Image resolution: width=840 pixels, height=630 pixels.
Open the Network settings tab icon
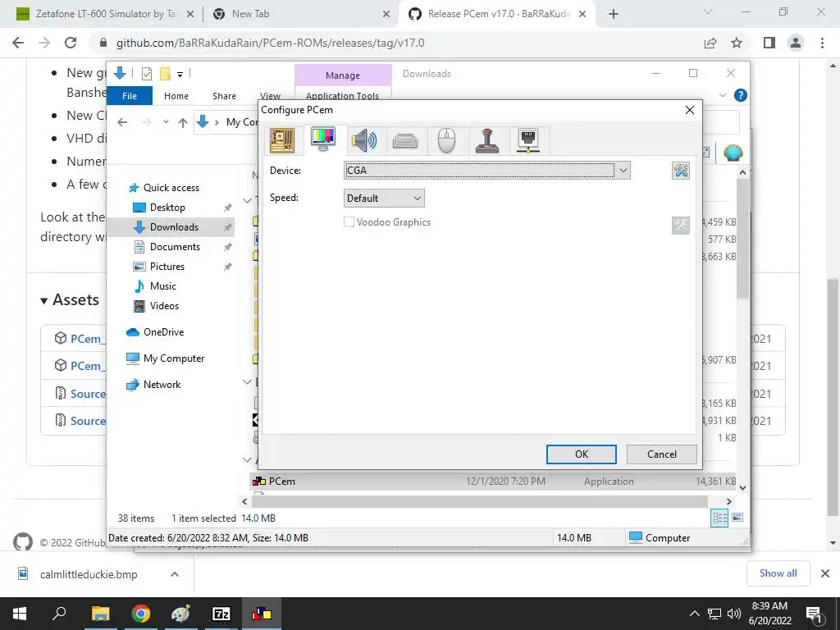click(x=528, y=141)
